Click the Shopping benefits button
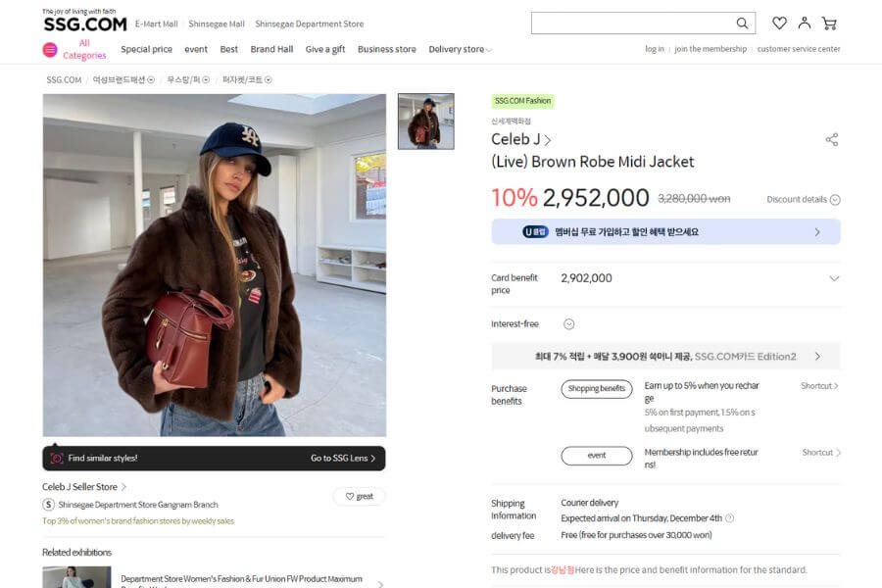This screenshot has height=588, width=882. pyautogui.click(x=597, y=389)
